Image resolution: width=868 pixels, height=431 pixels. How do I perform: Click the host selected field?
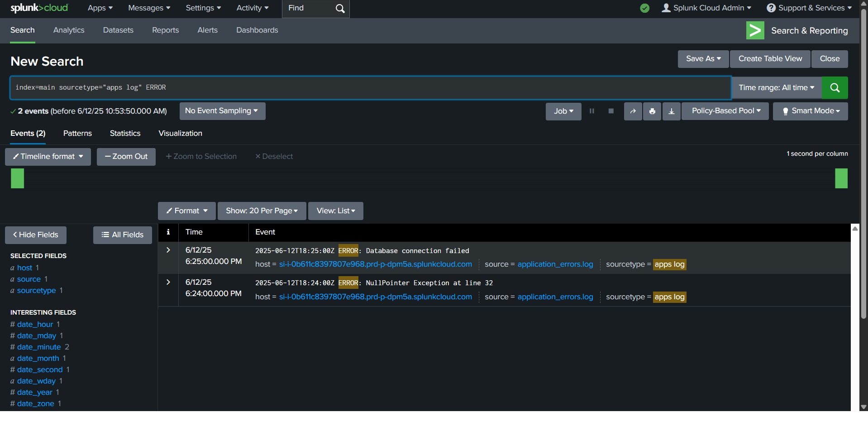click(24, 268)
